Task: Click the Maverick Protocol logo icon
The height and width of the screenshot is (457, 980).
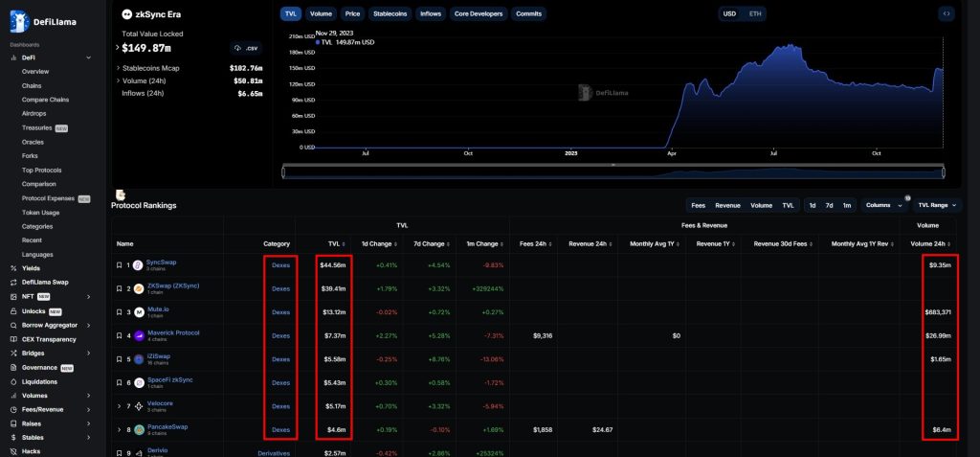Action: pyautogui.click(x=139, y=335)
